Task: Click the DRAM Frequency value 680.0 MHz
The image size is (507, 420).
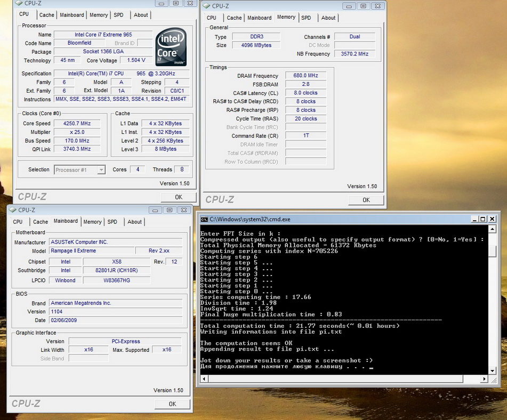Action: pyautogui.click(x=305, y=75)
